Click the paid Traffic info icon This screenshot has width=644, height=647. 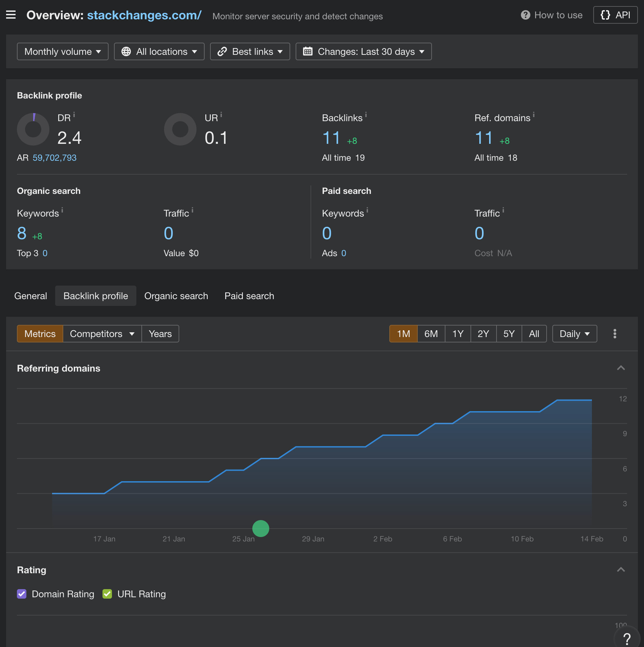pyautogui.click(x=503, y=210)
